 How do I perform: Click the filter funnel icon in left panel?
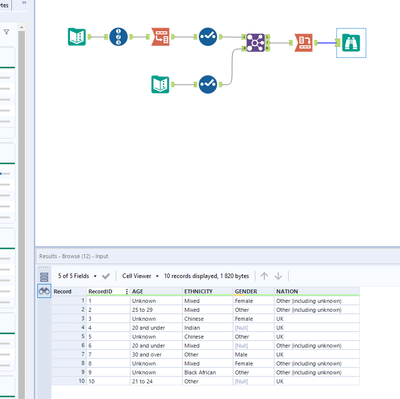6,32
